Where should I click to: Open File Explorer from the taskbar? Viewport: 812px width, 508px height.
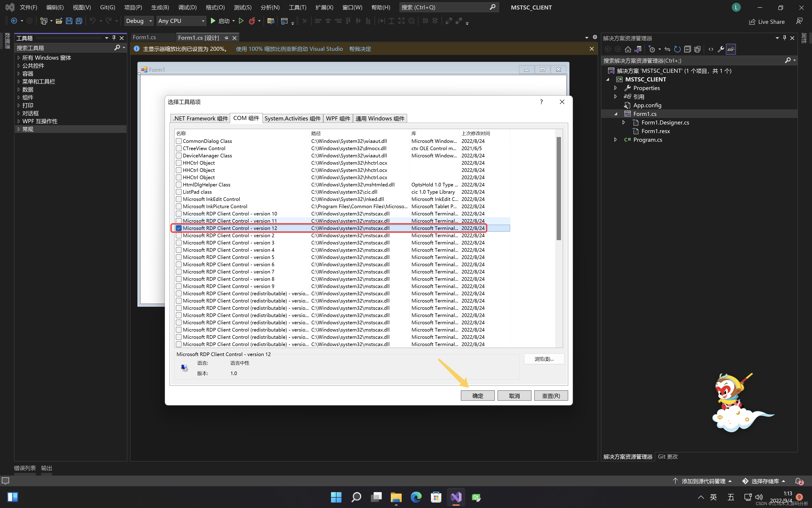(x=396, y=497)
